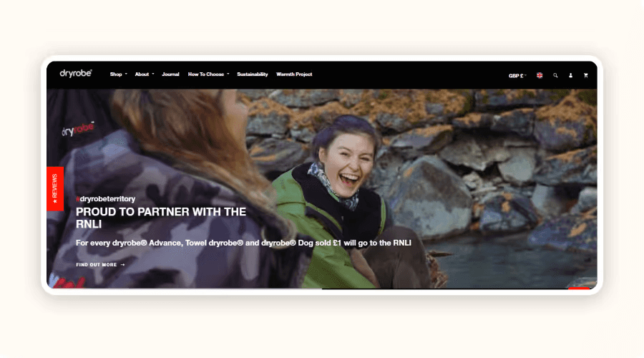644x358 pixels.
Task: Go to the Journal page
Action: click(170, 74)
